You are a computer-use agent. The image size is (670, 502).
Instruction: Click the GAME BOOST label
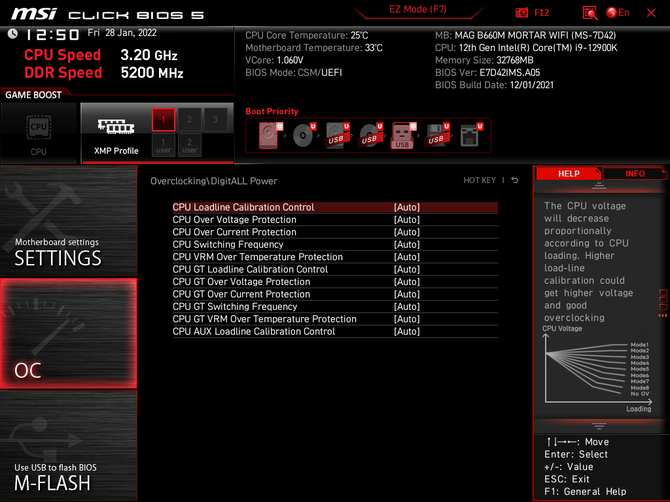[x=33, y=95]
